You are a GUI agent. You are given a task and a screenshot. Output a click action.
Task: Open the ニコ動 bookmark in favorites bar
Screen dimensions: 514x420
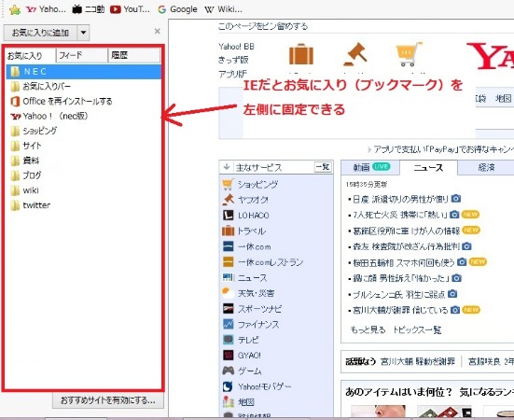89,9
